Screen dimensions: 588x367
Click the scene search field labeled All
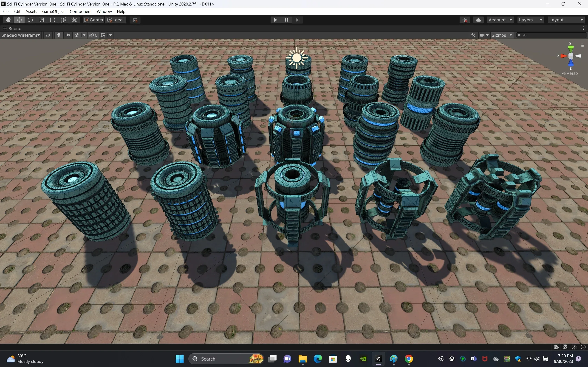551,35
